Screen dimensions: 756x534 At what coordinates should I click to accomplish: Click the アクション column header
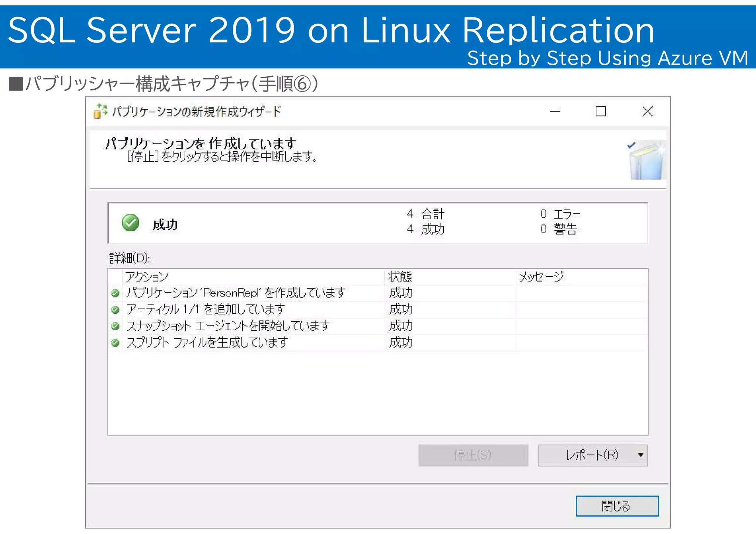click(253, 277)
